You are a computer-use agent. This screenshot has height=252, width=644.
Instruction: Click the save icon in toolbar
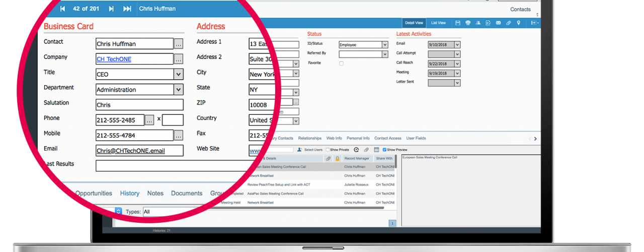coord(458,23)
